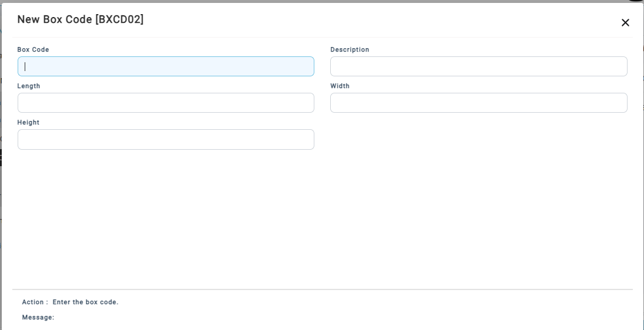Click the Description field label
The height and width of the screenshot is (330, 644).
350,50
